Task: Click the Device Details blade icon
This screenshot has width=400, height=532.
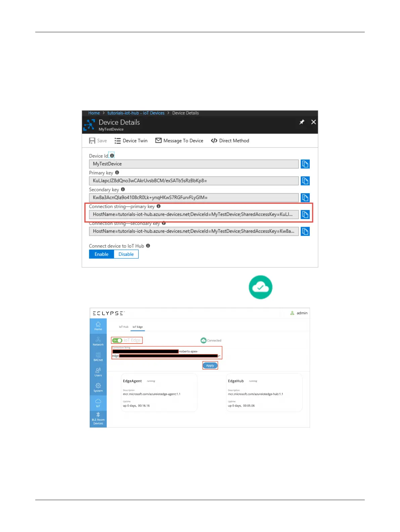Action: pos(89,125)
